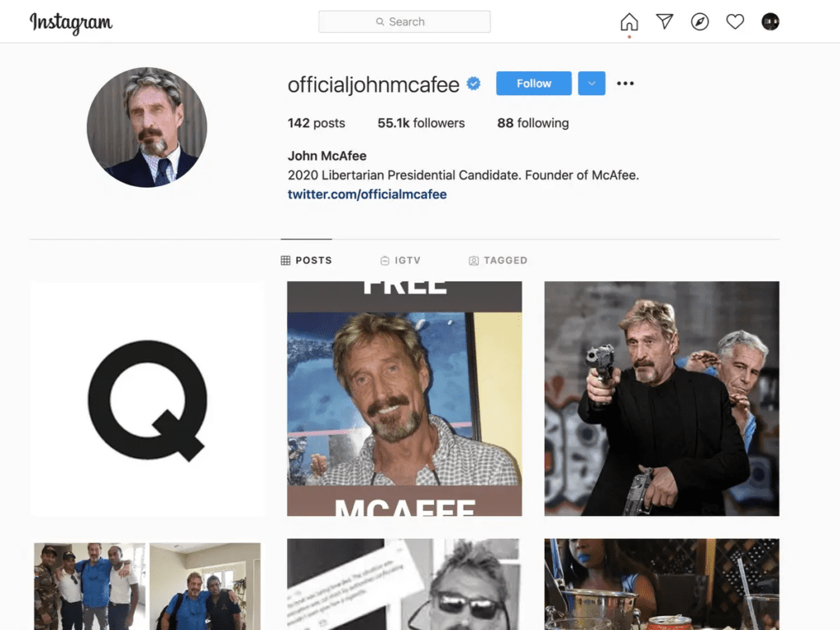
Task: Select the Explore compass icon
Action: [700, 21]
